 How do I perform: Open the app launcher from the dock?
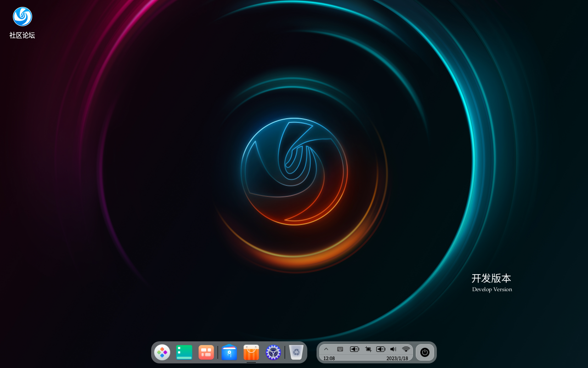click(162, 352)
